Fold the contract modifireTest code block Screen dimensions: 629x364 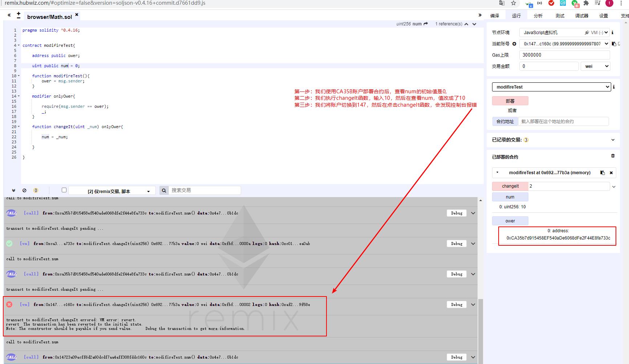(19, 45)
